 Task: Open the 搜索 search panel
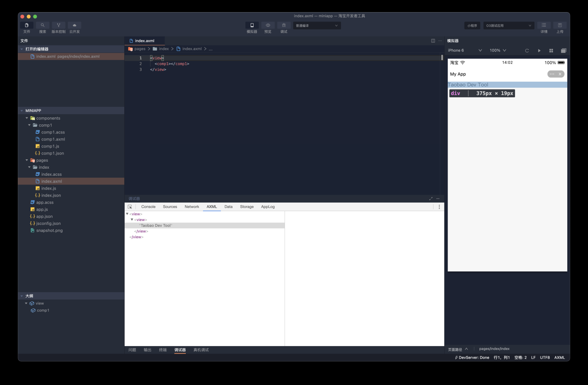click(x=43, y=25)
